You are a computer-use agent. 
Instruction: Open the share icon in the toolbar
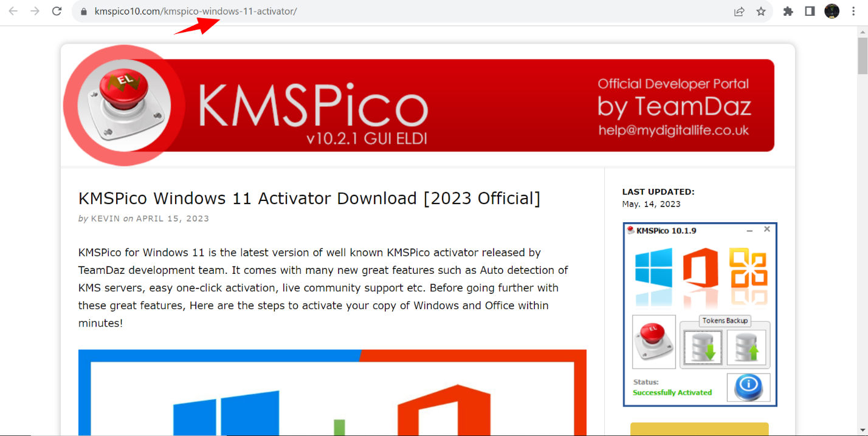739,11
